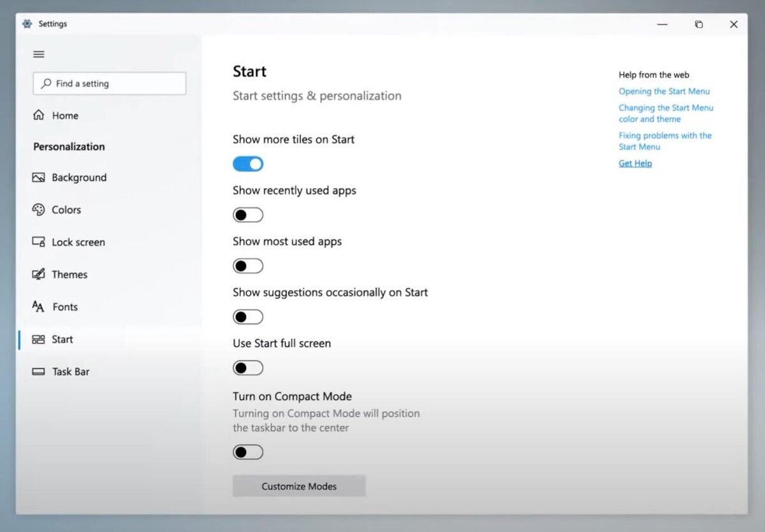
Task: Enable Show most used apps toggle
Action: pos(248,266)
